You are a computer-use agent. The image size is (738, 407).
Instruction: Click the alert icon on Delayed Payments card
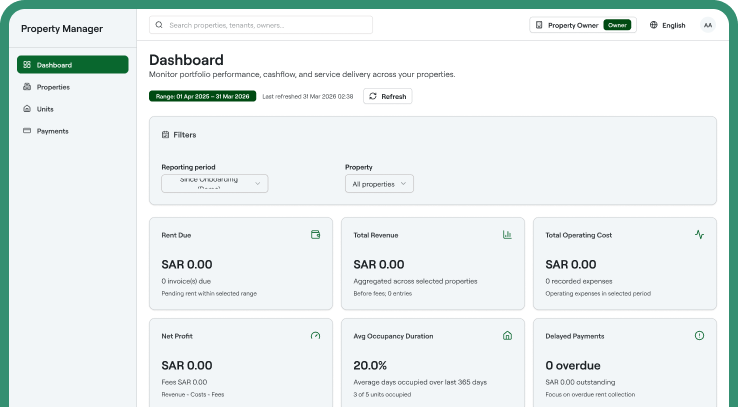(699, 335)
